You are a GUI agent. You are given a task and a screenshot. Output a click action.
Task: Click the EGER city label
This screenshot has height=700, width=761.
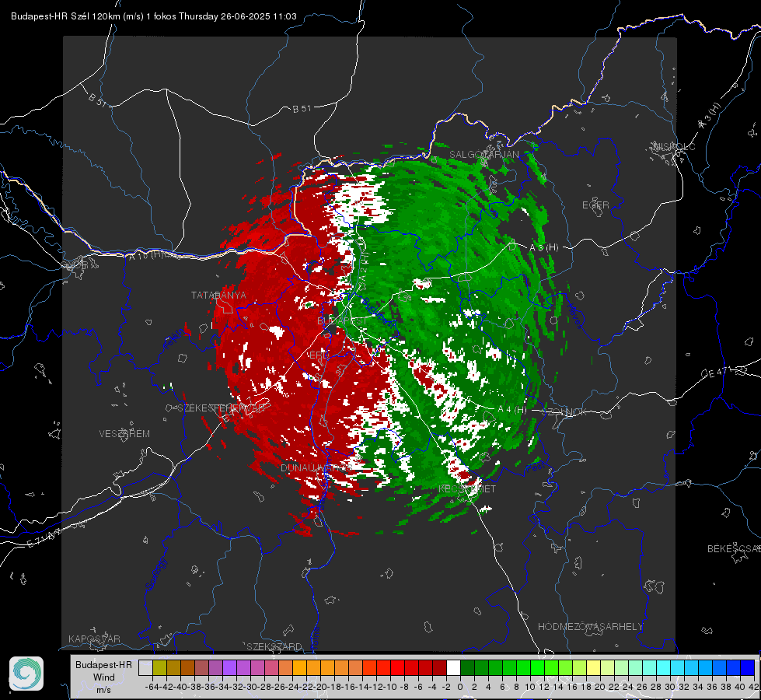595,205
